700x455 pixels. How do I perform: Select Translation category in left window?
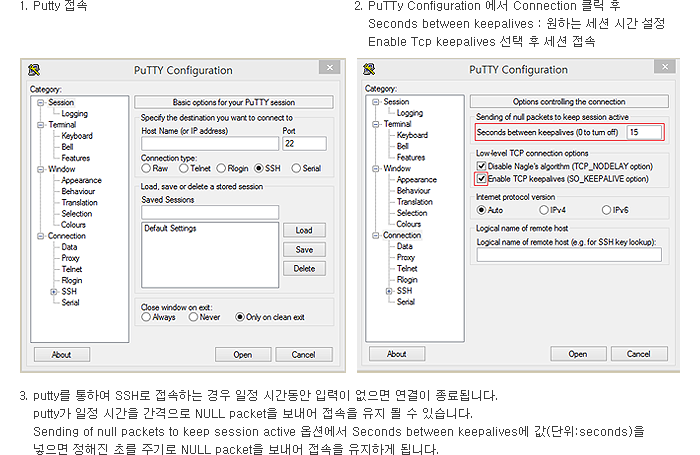[79, 203]
